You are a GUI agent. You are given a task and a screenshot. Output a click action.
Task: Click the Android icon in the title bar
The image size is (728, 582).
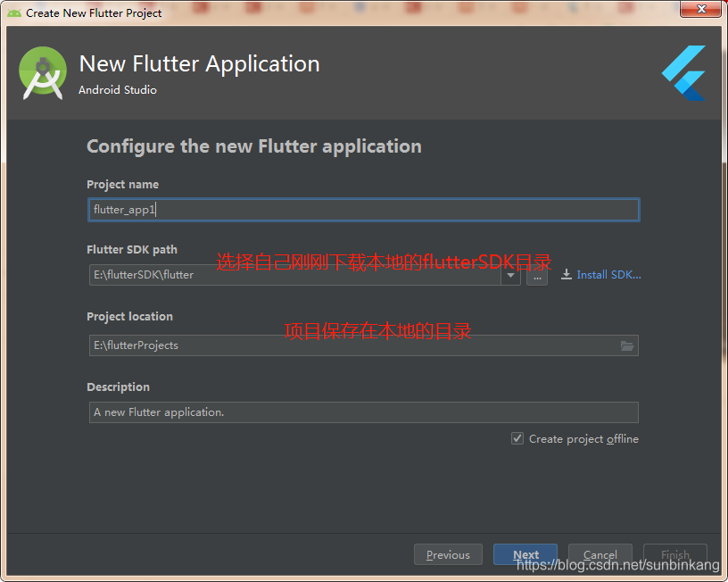coord(14,13)
